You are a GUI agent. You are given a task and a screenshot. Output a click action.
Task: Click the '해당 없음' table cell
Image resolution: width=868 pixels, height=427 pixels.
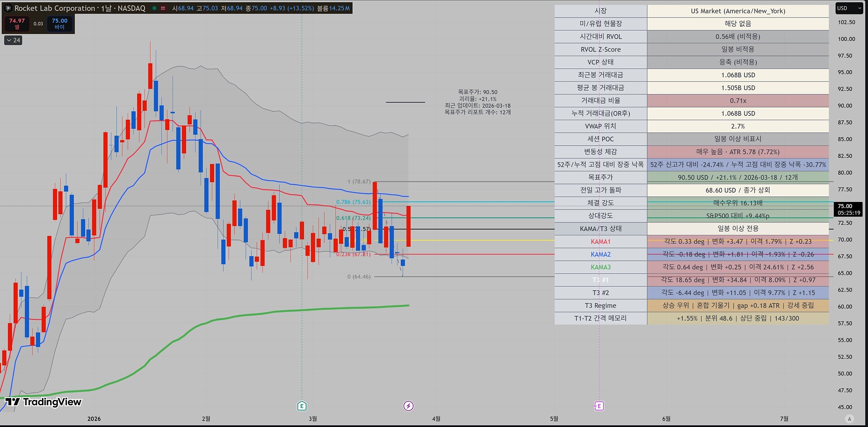tap(738, 24)
